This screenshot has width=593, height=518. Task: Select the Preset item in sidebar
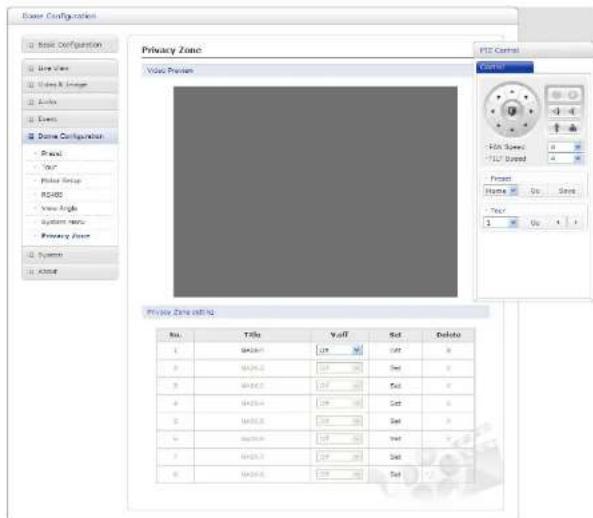pyautogui.click(x=51, y=153)
